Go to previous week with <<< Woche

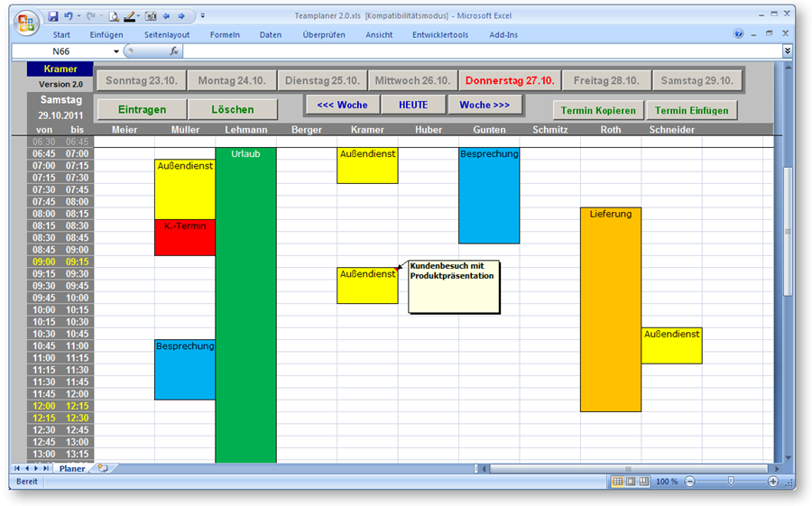(342, 105)
